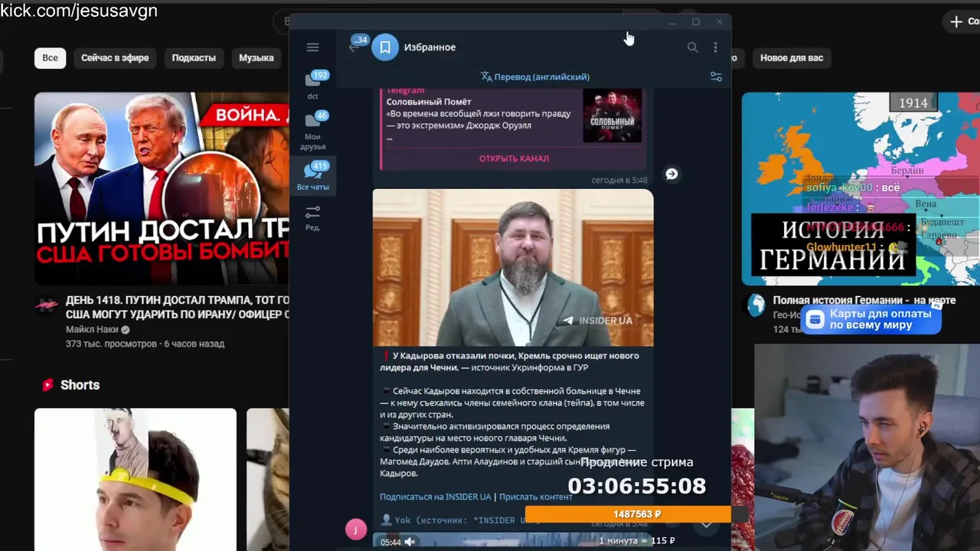Viewport: 980px width, 551px height.
Task: Open the Shorts section heading
Action: click(x=80, y=385)
